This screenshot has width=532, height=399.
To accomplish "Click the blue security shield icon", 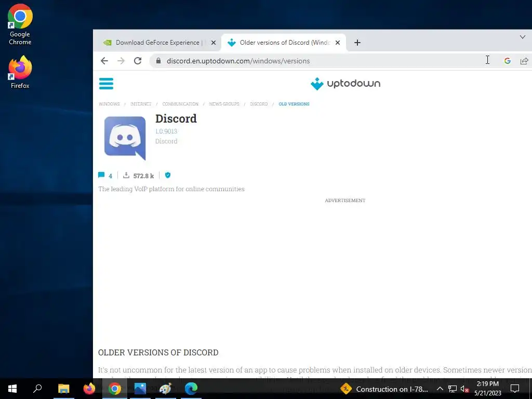I will tap(168, 175).
